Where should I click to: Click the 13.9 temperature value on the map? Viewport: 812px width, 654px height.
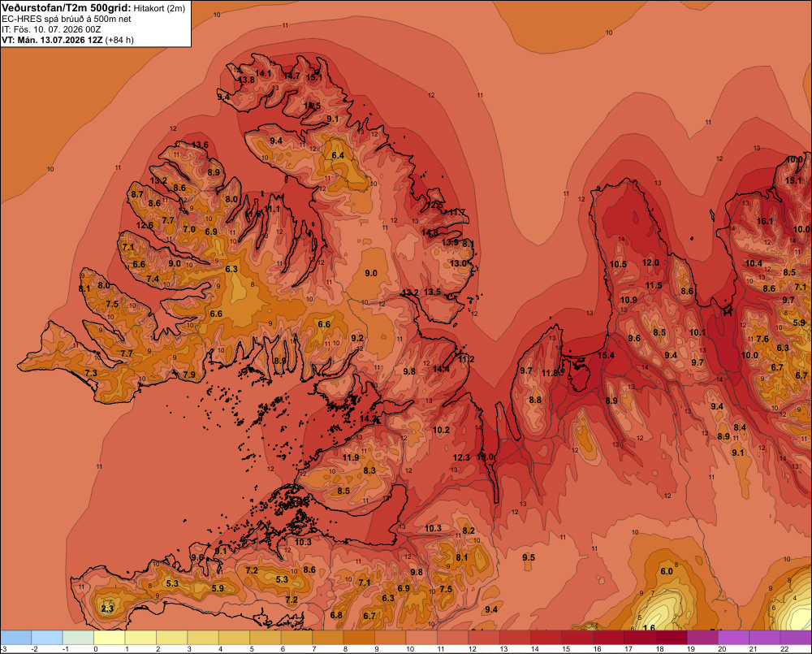coord(450,243)
